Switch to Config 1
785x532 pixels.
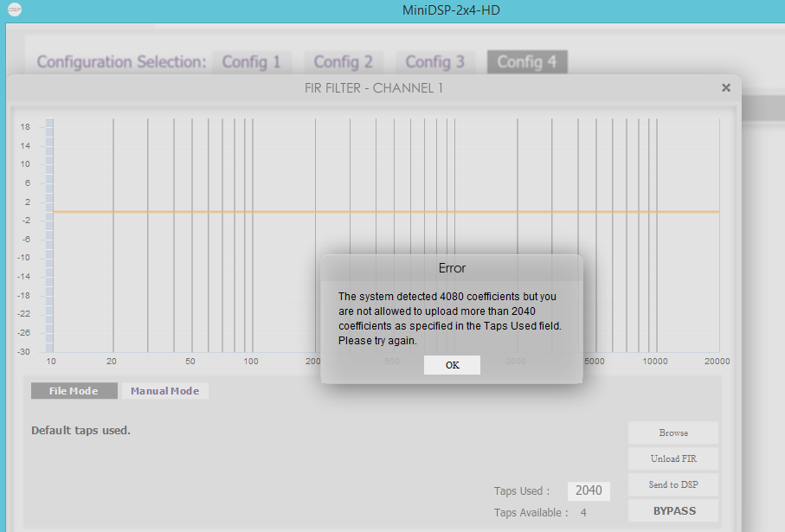(251, 61)
